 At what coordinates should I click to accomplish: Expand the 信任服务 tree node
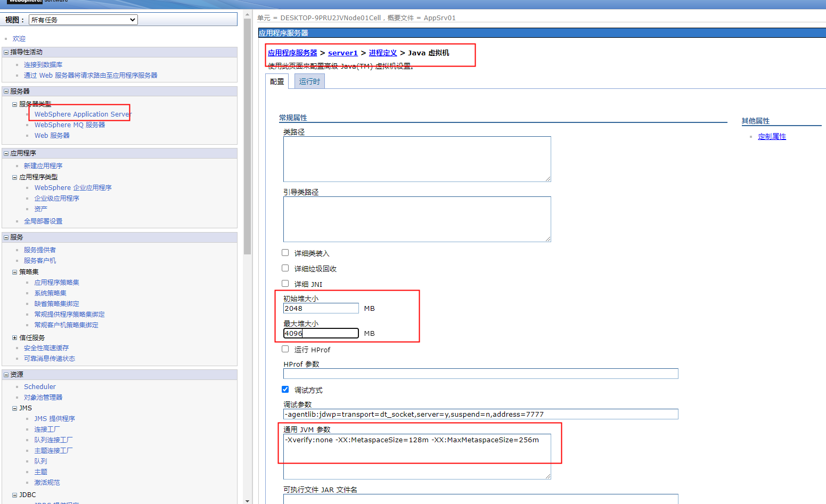15,338
